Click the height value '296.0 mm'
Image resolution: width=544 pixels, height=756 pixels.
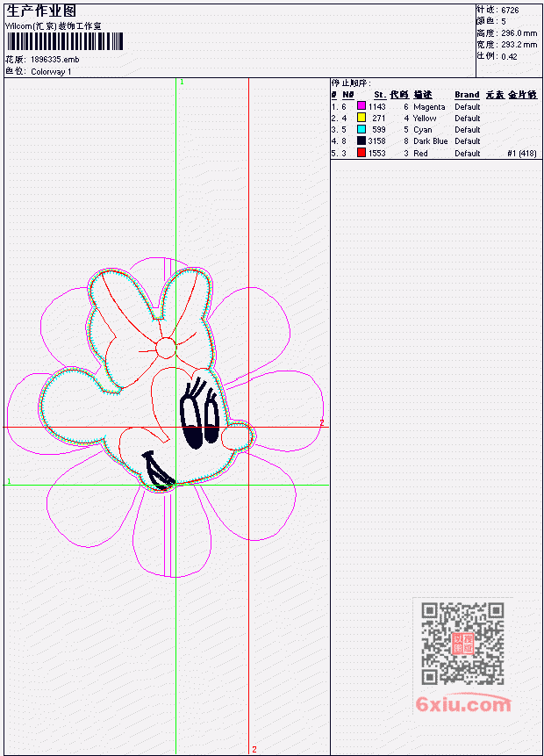519,33
